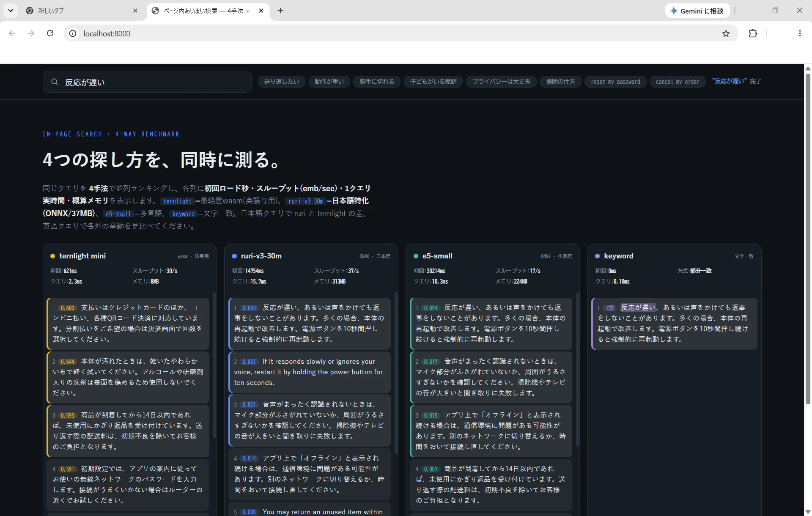The height and width of the screenshot is (516, 812).
Task: Click the page scrollbar down arrow
Action: pos(808,512)
